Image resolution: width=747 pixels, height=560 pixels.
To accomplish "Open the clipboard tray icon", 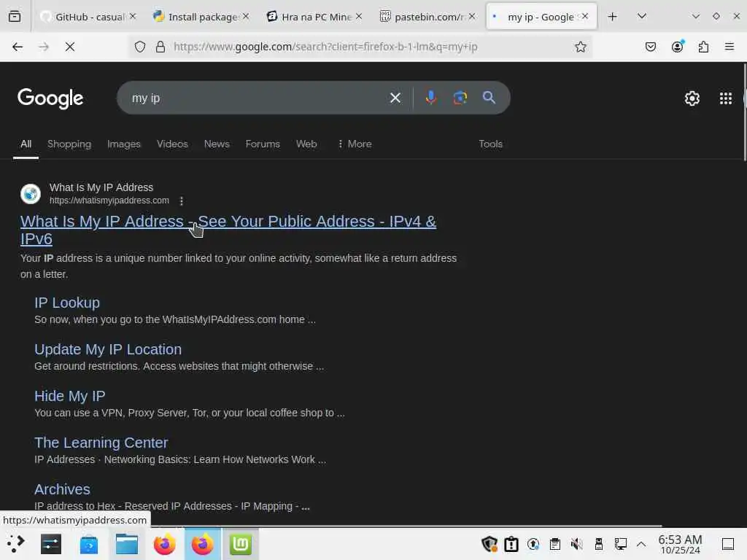I will click(555, 544).
